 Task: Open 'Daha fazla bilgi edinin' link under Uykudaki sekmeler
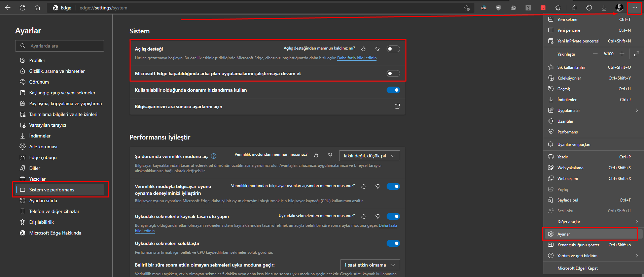click(388, 225)
